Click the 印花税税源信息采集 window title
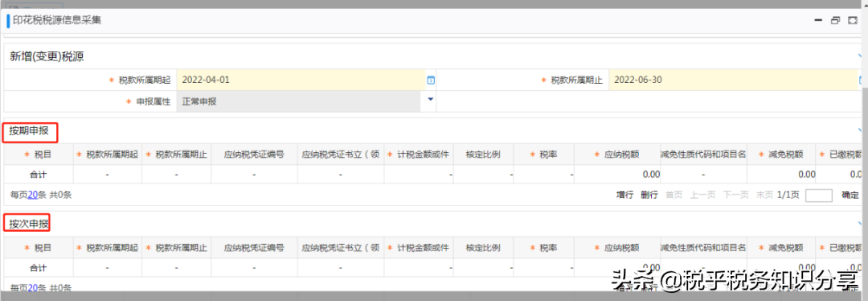Screen dimensions: 868x301 57,20
